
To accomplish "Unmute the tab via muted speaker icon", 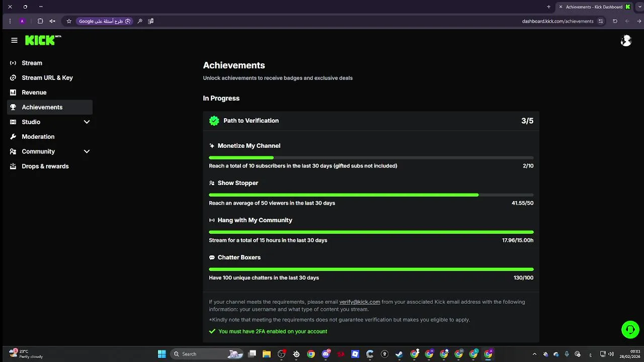I will (52, 21).
